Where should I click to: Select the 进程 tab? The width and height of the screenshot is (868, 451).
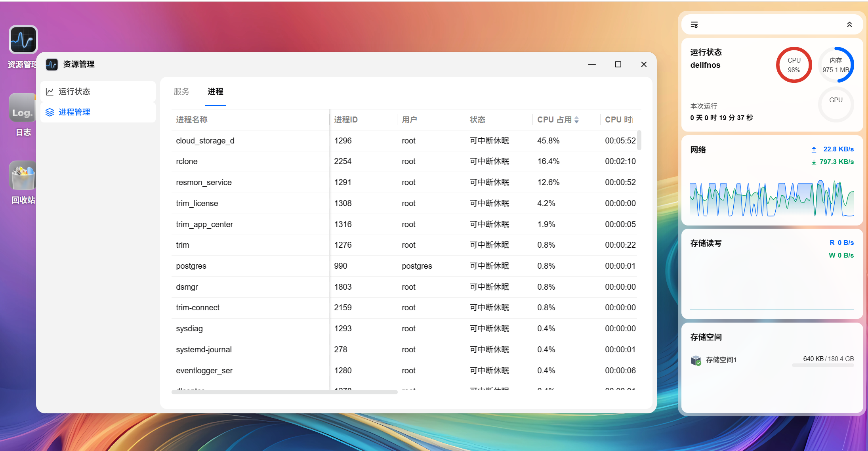pyautogui.click(x=216, y=92)
